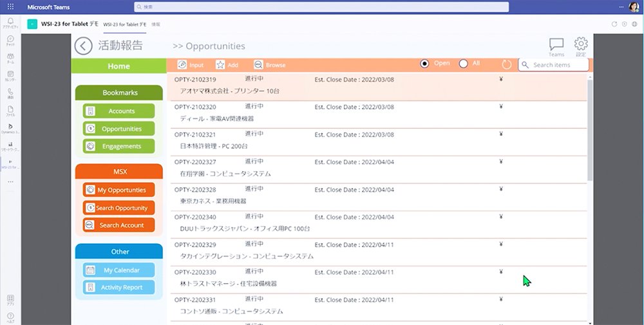Click the Teams 検索 search bar
The image size is (644, 325).
(321, 7)
